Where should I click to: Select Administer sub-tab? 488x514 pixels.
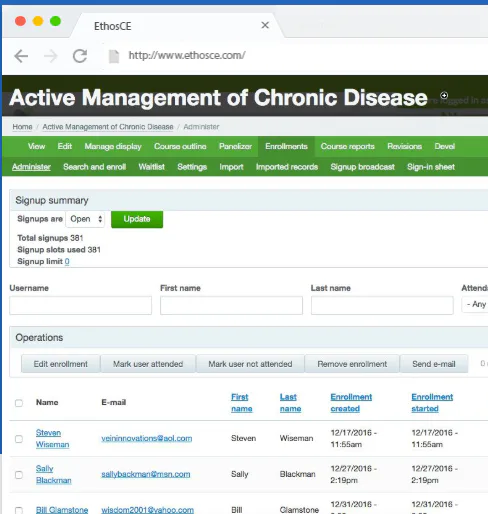pos(31,167)
